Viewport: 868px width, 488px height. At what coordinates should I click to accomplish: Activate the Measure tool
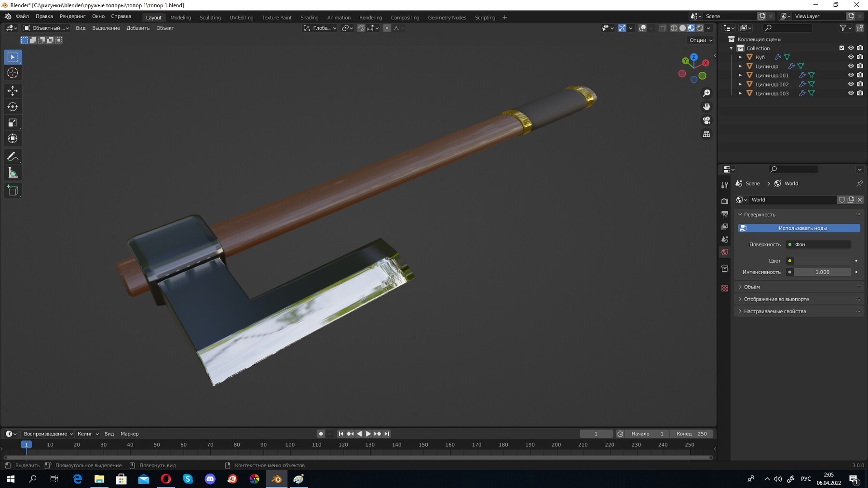(13, 171)
